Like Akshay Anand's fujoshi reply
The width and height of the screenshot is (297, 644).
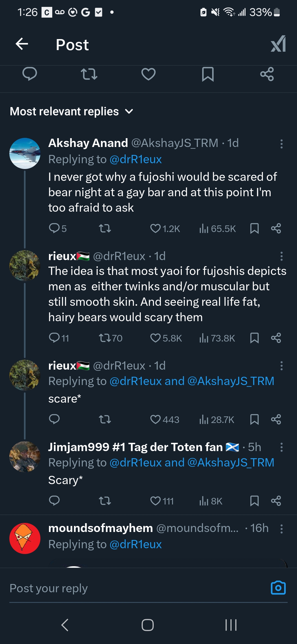pyautogui.click(x=156, y=228)
